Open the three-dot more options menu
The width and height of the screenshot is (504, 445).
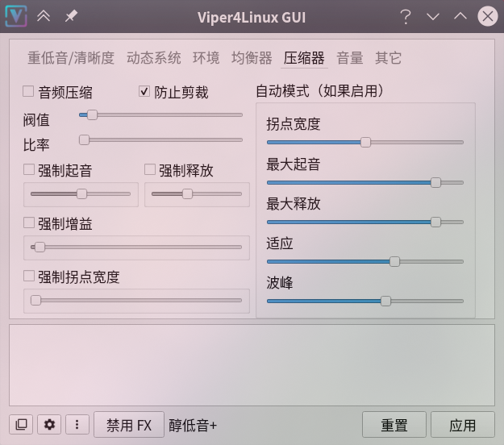click(x=77, y=424)
